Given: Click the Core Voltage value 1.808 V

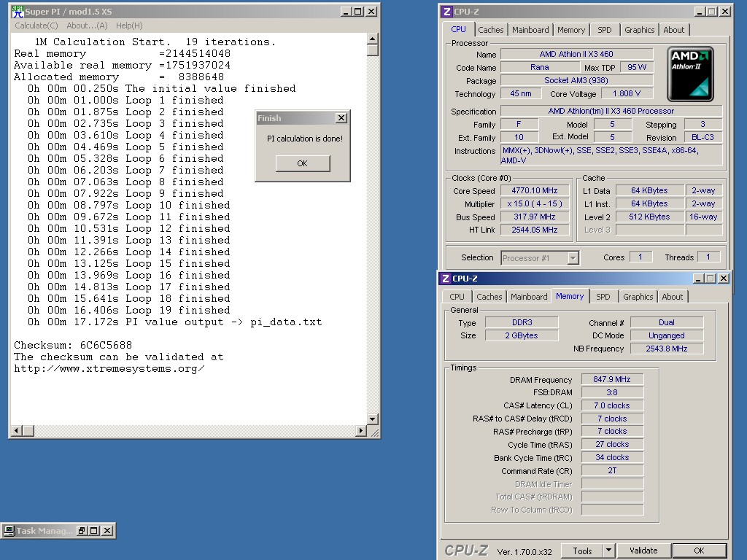Looking at the screenshot, I should 627,94.
